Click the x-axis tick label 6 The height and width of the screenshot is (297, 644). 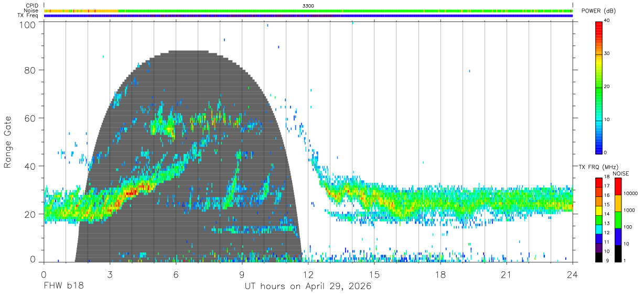(176, 275)
